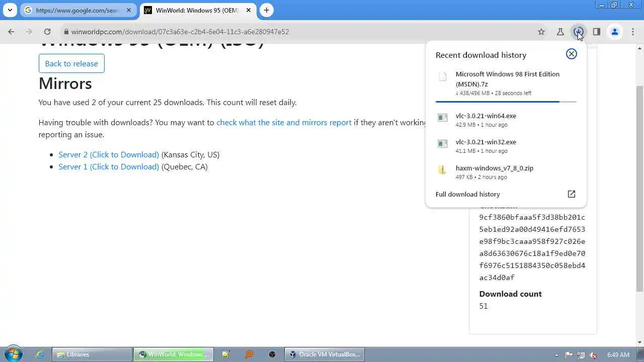Toggle the downloads toolbar button

coord(578,32)
